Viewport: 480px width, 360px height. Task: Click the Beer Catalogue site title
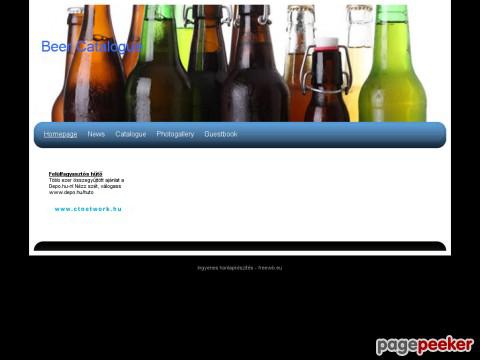click(x=92, y=47)
